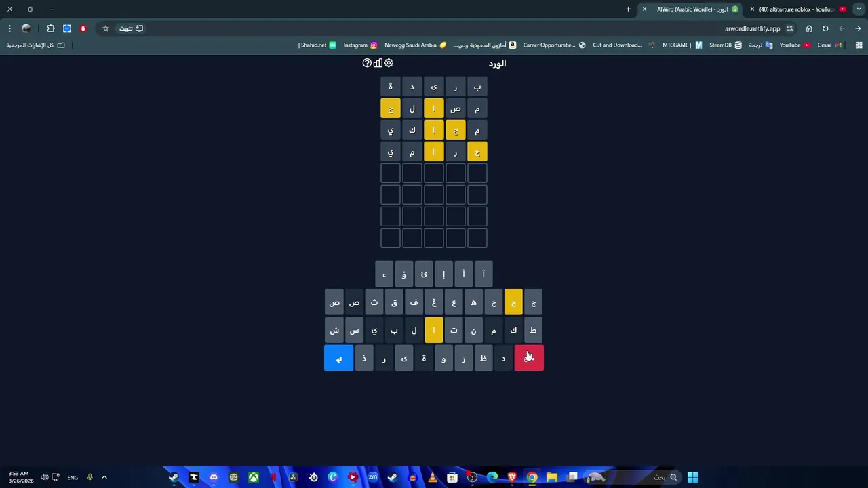Open the game settings gear icon

point(389,63)
